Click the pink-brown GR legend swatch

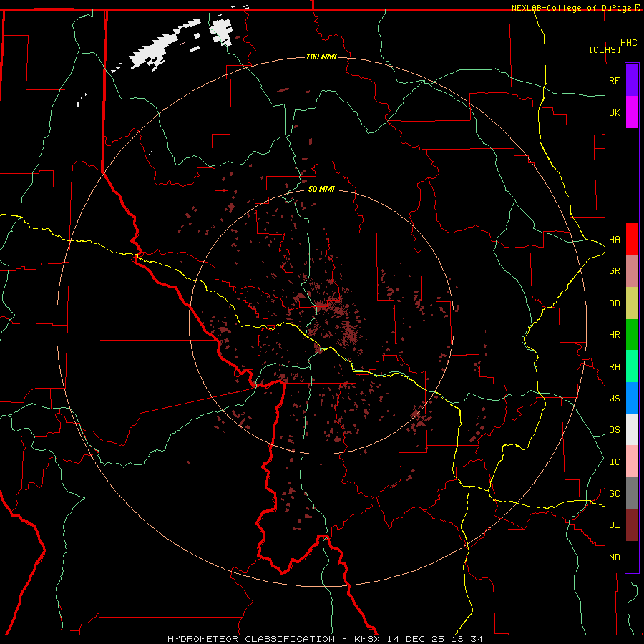click(x=632, y=270)
